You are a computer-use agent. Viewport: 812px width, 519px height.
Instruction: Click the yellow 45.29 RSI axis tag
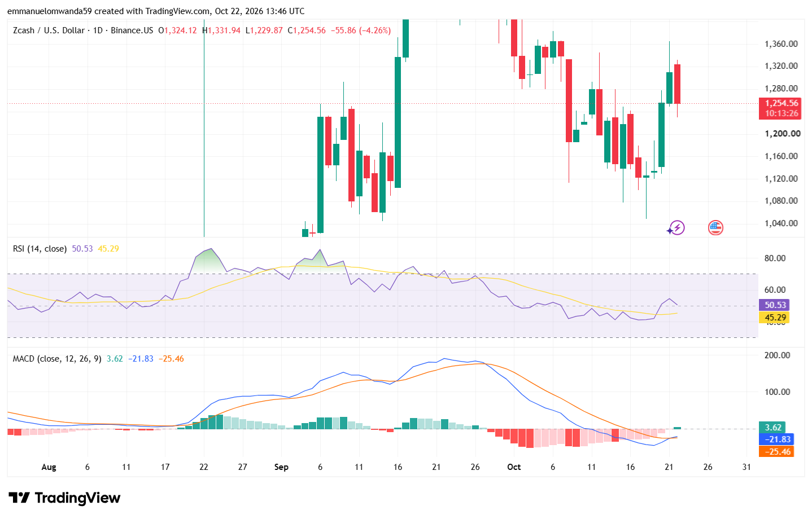775,318
